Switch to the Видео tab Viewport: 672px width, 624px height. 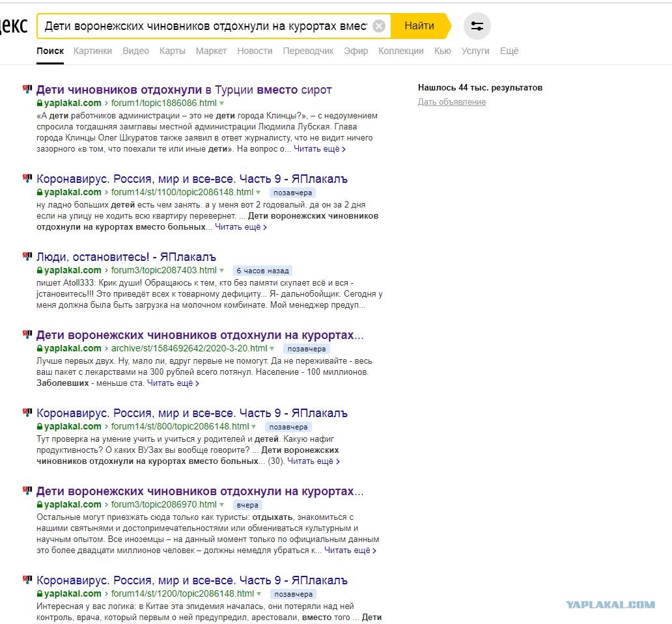pyautogui.click(x=136, y=51)
